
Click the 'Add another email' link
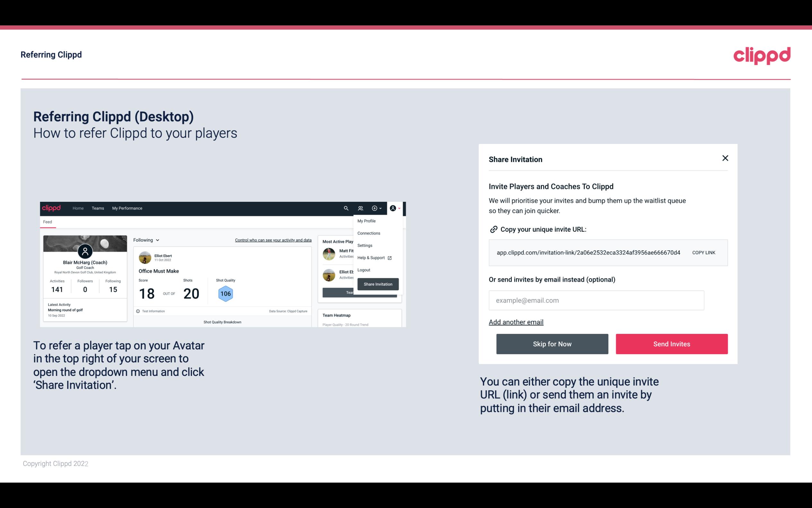(516, 322)
